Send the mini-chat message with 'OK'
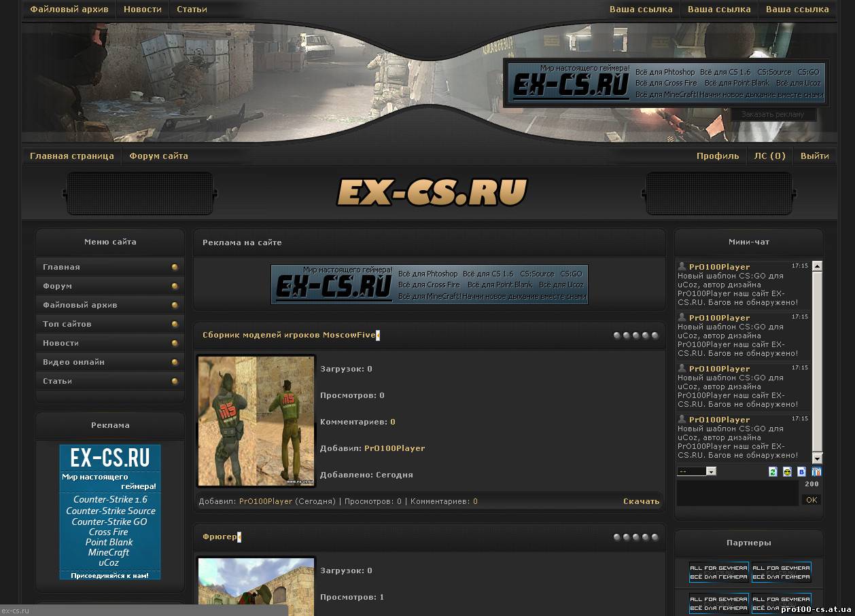This screenshot has width=855, height=616. [812, 500]
